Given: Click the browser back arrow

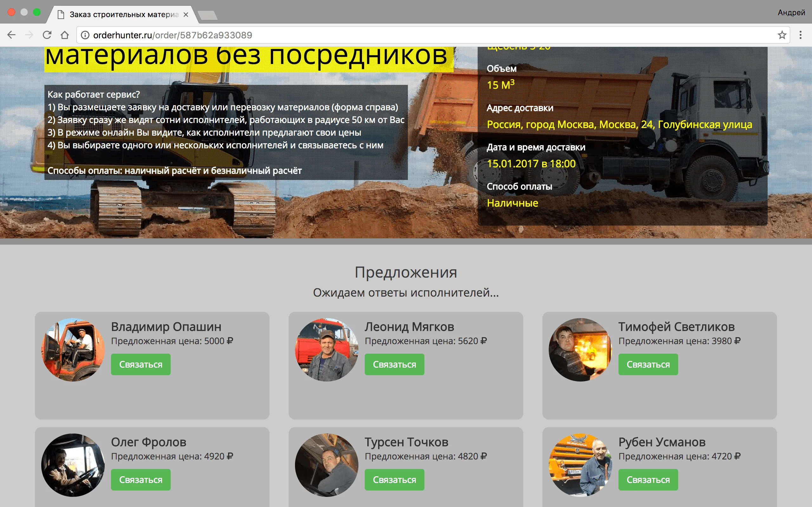Looking at the screenshot, I should coord(11,35).
